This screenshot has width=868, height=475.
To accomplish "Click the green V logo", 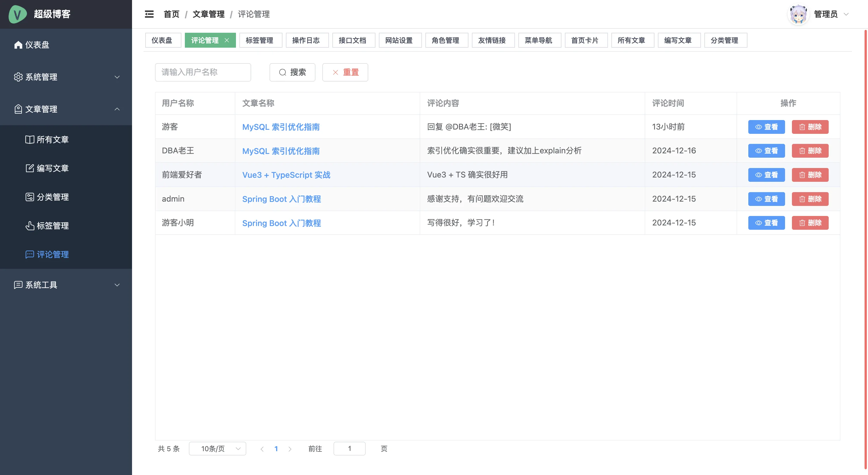I will [18, 14].
